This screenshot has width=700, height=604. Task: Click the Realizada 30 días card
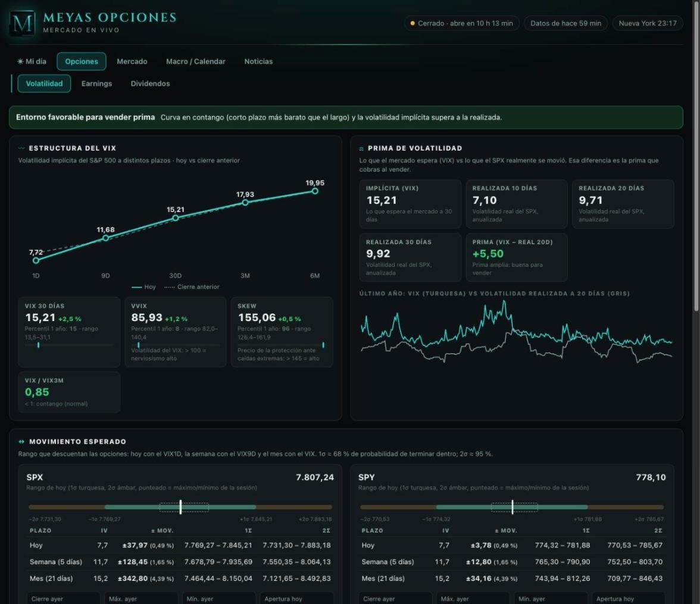coord(410,257)
